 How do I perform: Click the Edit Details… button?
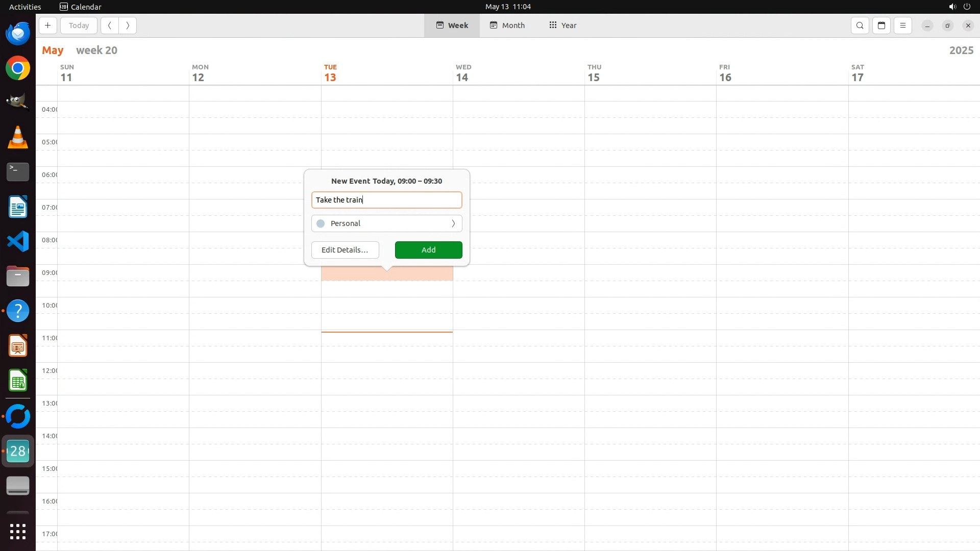click(345, 250)
